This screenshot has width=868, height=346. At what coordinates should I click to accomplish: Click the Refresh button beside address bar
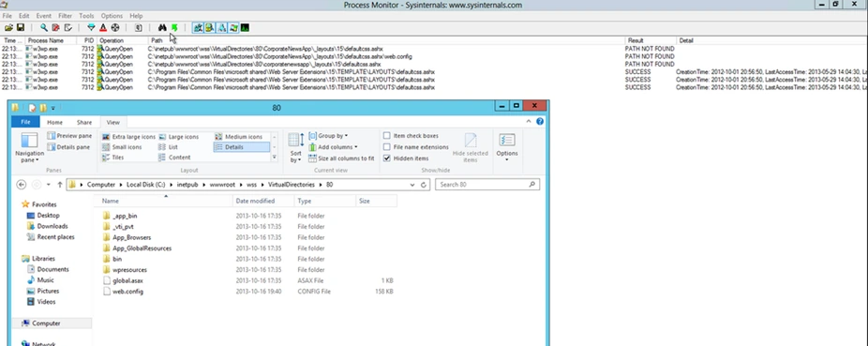tap(424, 185)
